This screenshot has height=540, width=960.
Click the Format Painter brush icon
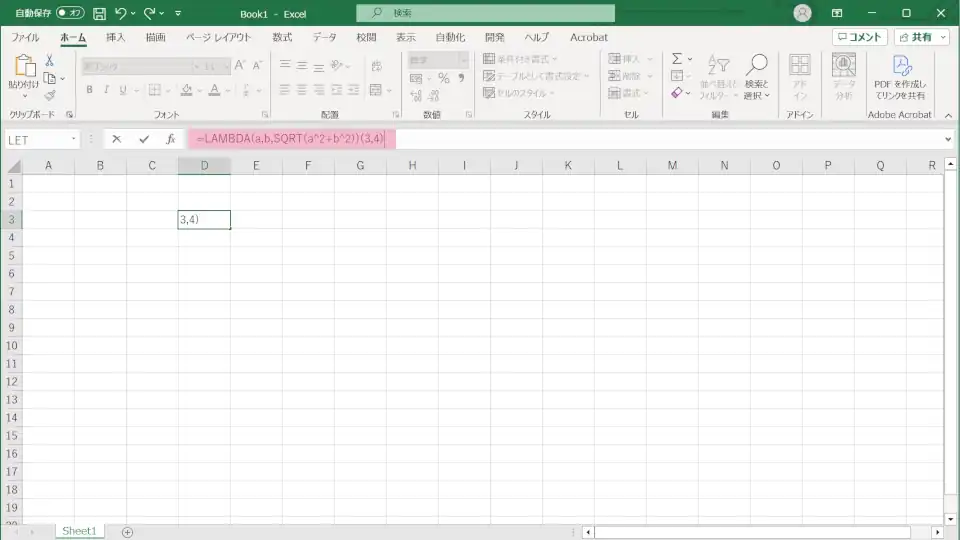click(49, 96)
